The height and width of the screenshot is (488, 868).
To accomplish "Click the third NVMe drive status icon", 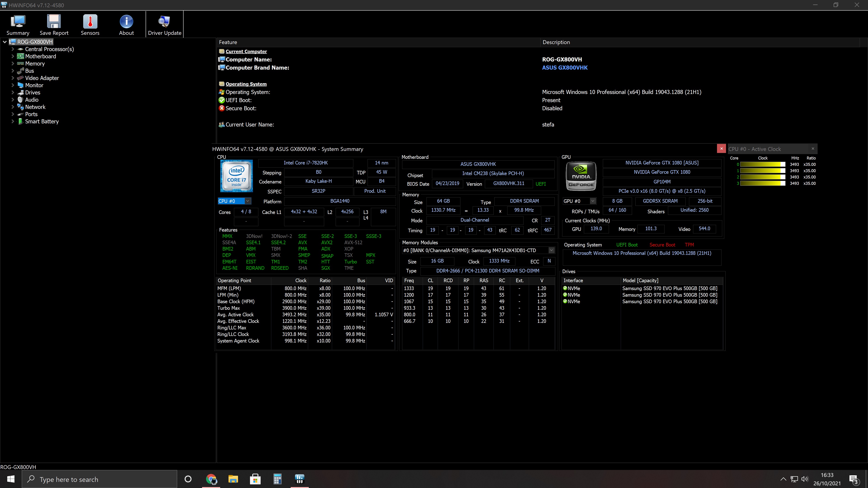I will tap(565, 301).
